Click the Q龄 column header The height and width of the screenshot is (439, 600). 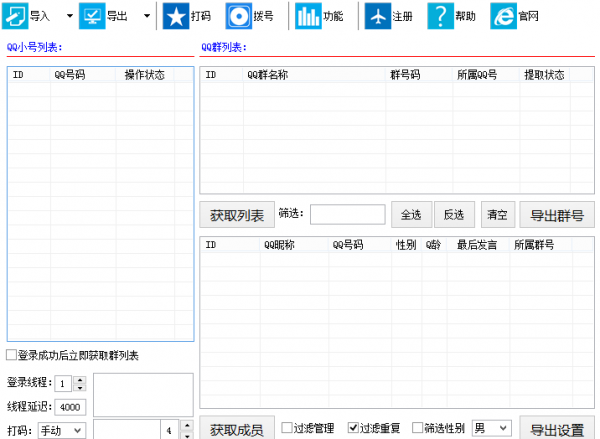(x=434, y=245)
